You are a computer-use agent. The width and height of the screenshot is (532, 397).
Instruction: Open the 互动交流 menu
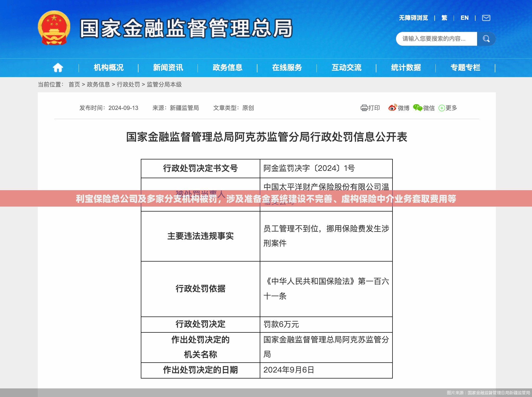coord(346,67)
